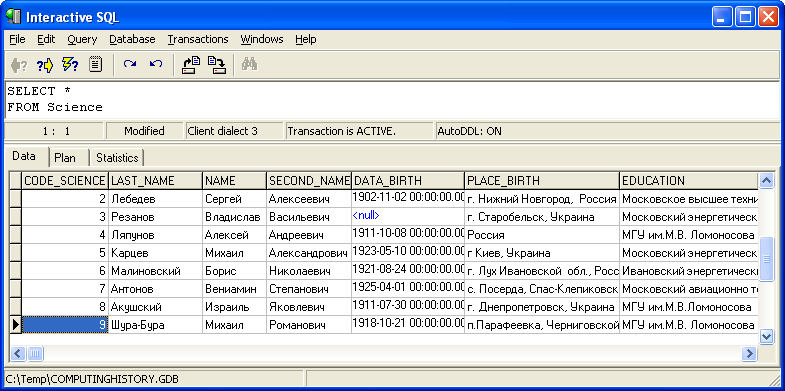Image resolution: width=785 pixels, height=391 pixels.
Task: Select the cell 'Израиль'
Action: coord(235,307)
